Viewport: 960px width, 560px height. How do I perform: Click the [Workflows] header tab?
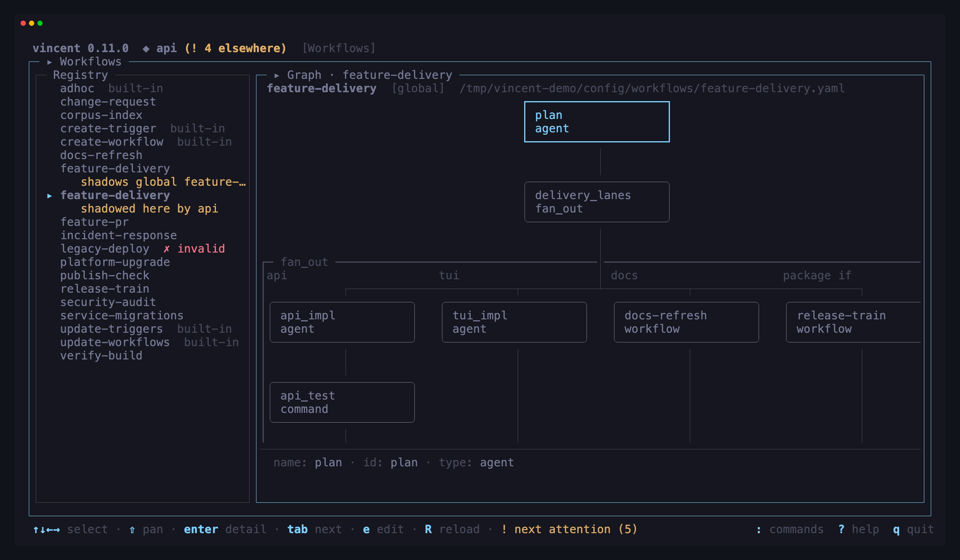click(x=339, y=48)
